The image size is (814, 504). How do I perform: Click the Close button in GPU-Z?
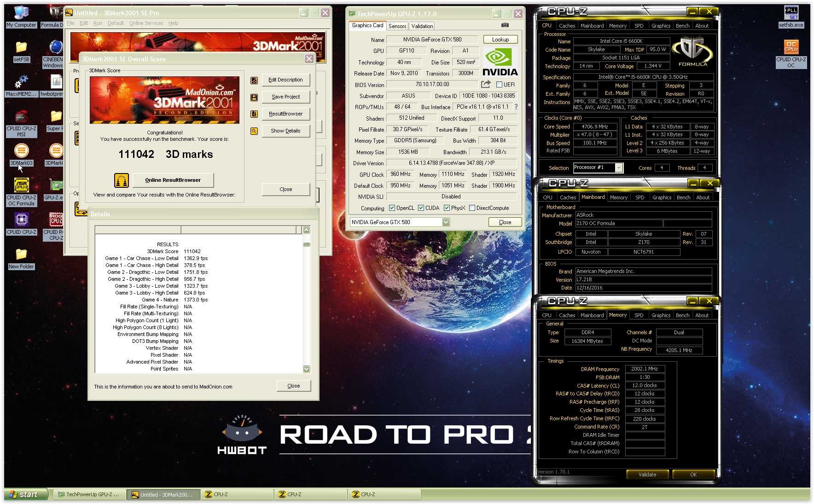505,222
